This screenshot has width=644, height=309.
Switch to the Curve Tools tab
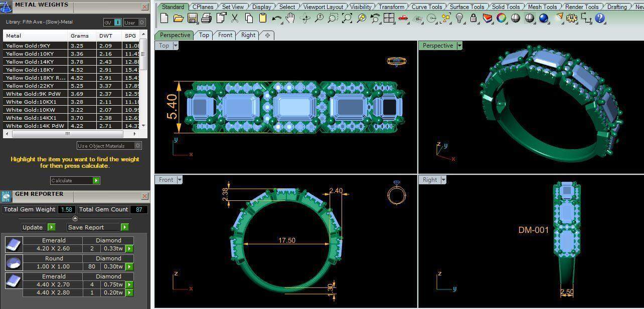point(426,7)
